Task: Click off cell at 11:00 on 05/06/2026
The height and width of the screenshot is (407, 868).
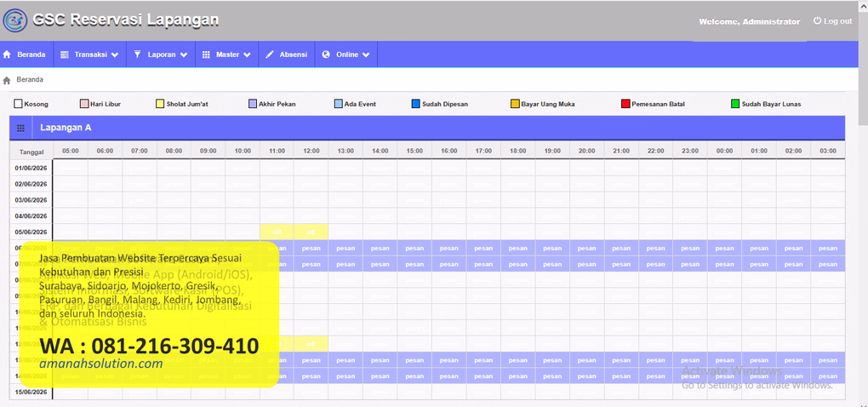Action: point(277,232)
